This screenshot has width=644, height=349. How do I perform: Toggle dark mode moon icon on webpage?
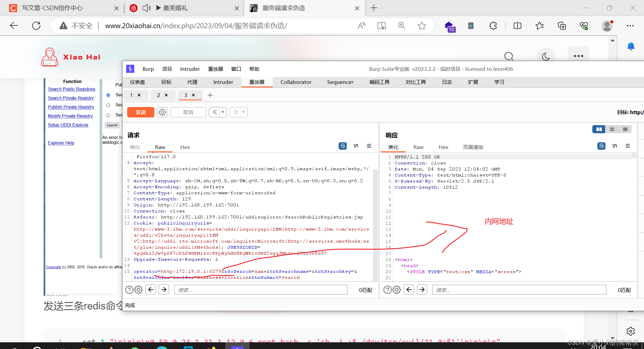[x=546, y=56]
